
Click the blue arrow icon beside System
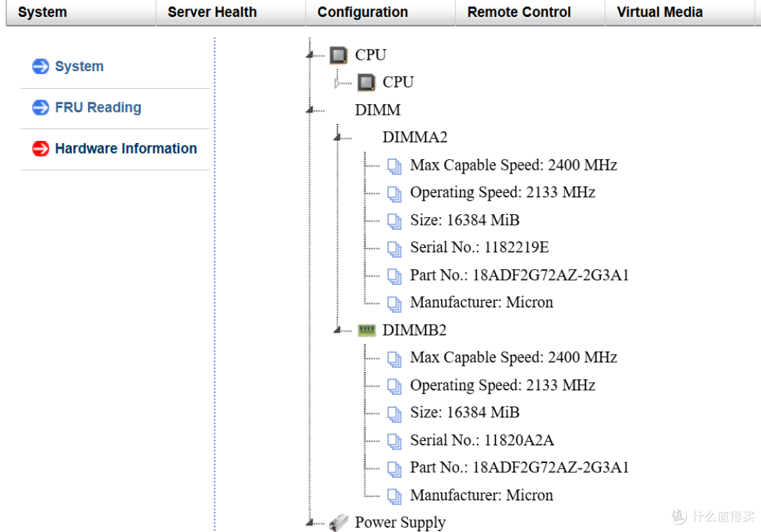[x=41, y=66]
